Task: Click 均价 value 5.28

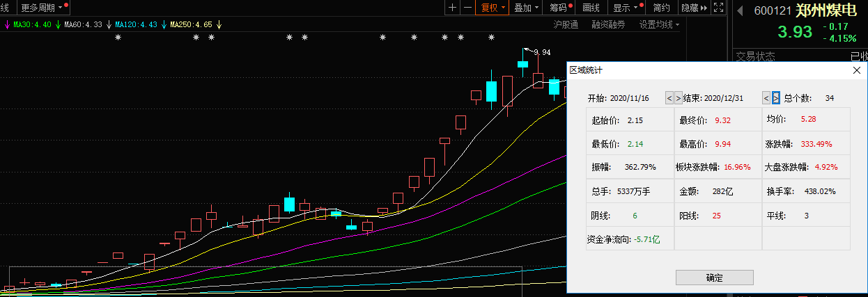Action: pos(808,120)
